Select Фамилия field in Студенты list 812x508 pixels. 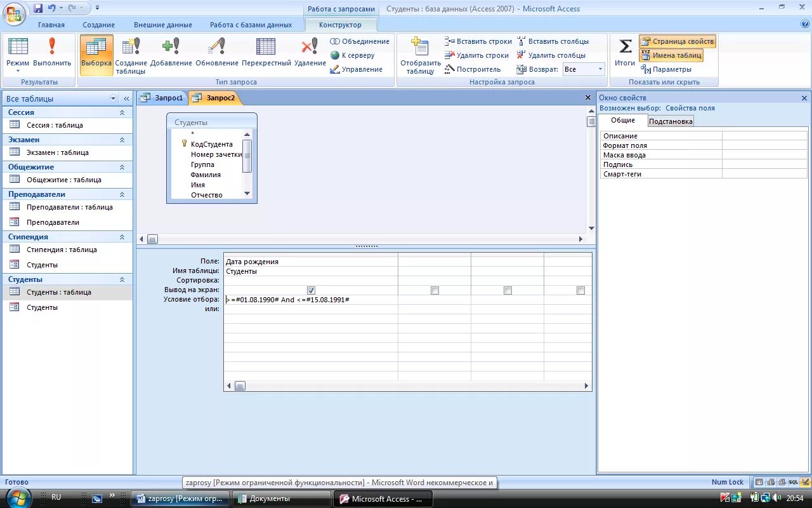tap(206, 175)
